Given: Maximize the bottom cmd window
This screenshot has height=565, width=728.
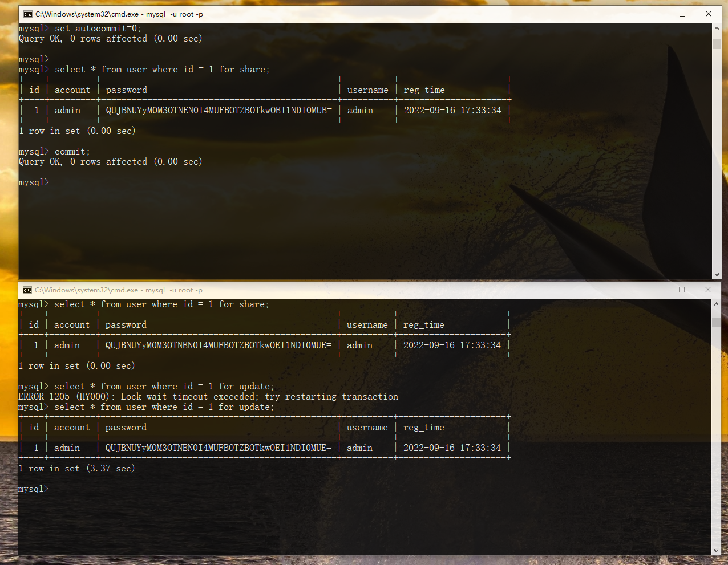Looking at the screenshot, I should (x=682, y=290).
